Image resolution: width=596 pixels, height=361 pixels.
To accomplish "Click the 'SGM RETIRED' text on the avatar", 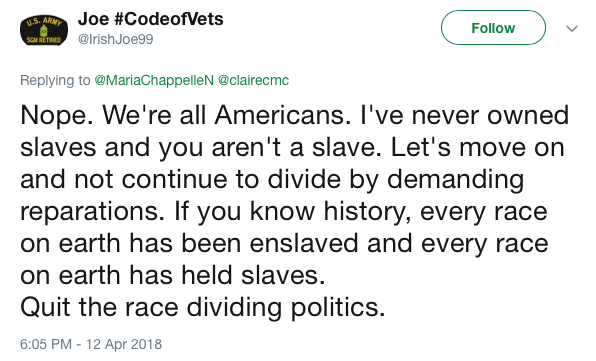I will pyautogui.click(x=43, y=40).
